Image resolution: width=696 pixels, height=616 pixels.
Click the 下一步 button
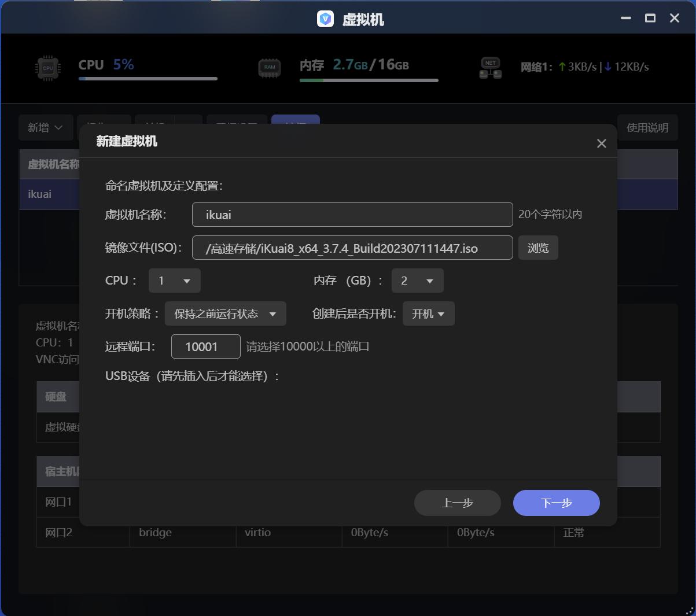[555, 503]
